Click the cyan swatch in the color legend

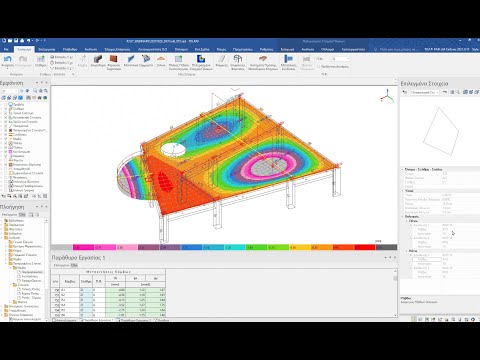coord(235,247)
